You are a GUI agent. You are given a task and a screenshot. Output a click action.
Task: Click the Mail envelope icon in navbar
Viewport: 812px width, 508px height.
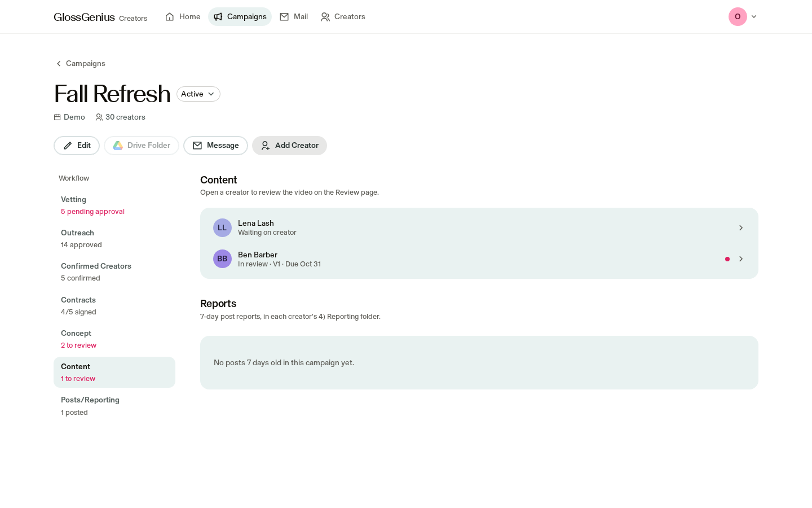pos(284,17)
